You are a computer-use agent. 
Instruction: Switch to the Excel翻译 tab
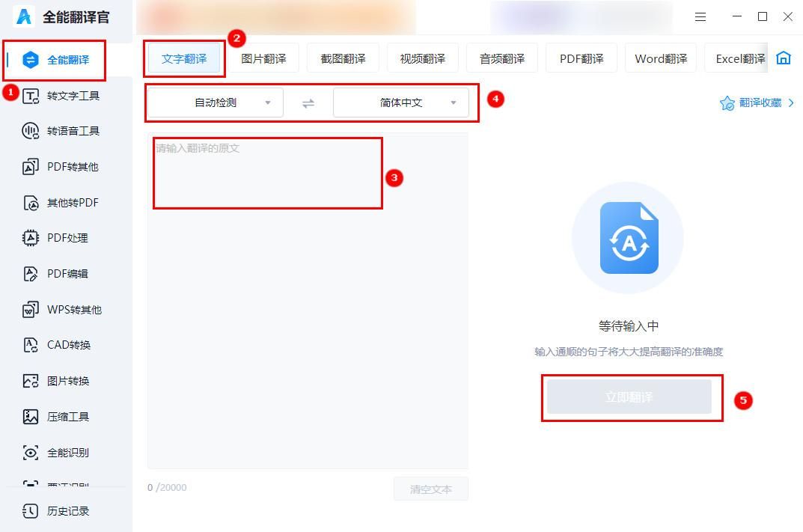tap(736, 59)
